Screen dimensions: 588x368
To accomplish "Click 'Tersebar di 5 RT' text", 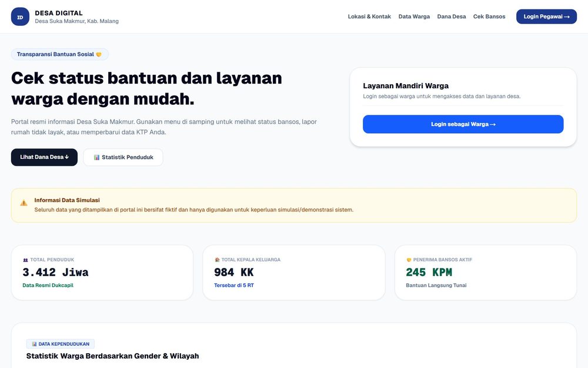I will point(234,286).
